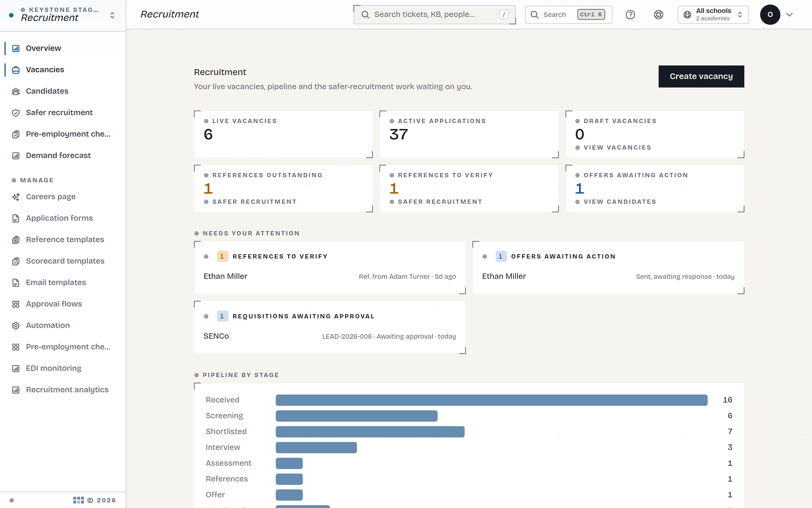Viewport: 812px width, 508px height.
Task: Click the Create vacancy button
Action: [701, 76]
